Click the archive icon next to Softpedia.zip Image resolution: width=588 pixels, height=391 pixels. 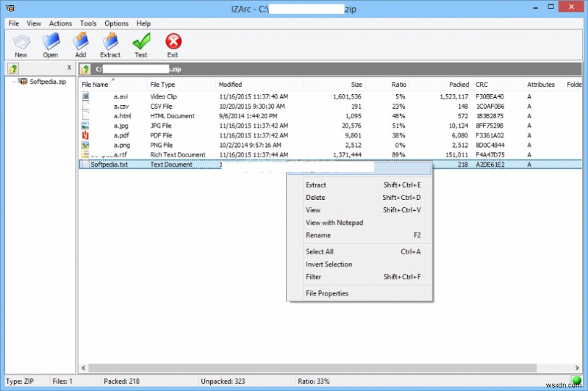(24, 82)
